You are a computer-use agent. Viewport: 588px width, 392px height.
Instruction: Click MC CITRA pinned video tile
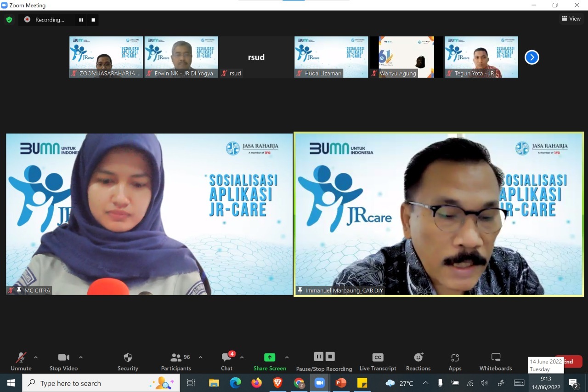(x=149, y=214)
